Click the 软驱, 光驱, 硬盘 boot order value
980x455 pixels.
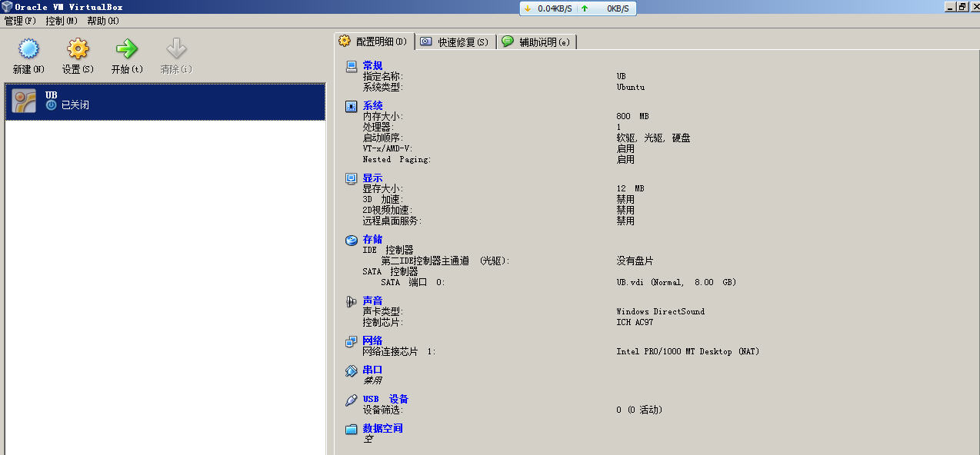pos(653,138)
